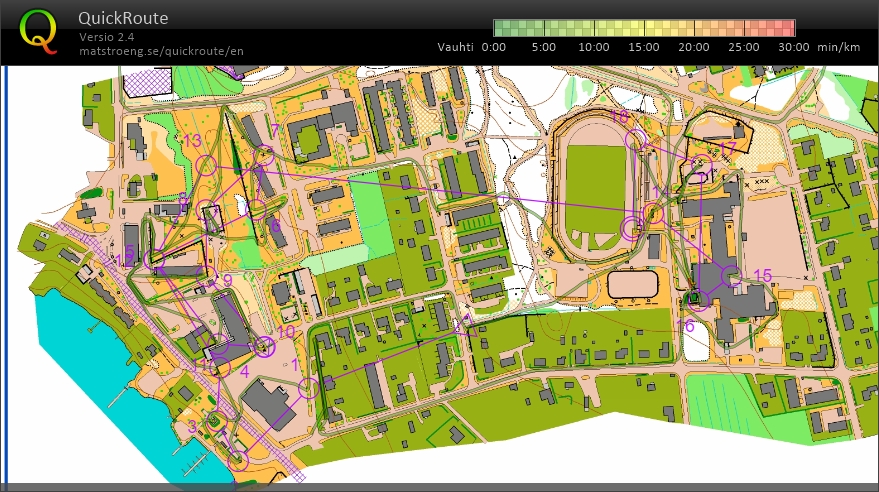Click control circle 1 on the course
Image resolution: width=879 pixels, height=492 pixels.
[x=308, y=388]
